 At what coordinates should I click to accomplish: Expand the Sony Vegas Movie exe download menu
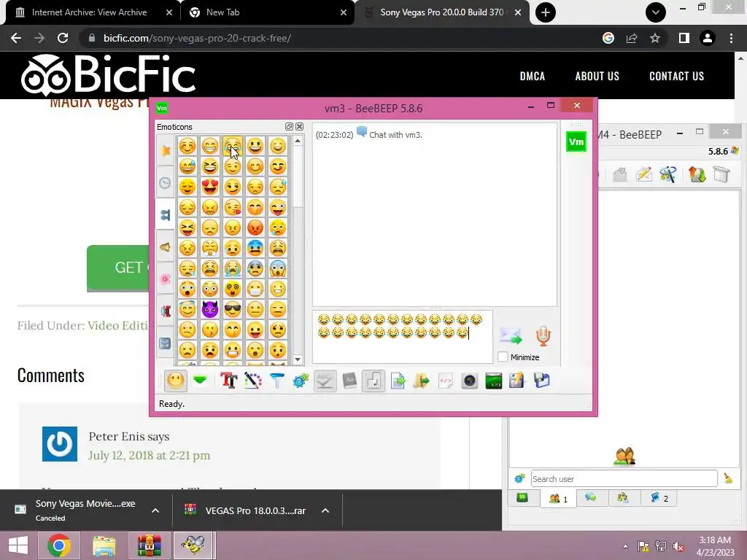tap(155, 510)
